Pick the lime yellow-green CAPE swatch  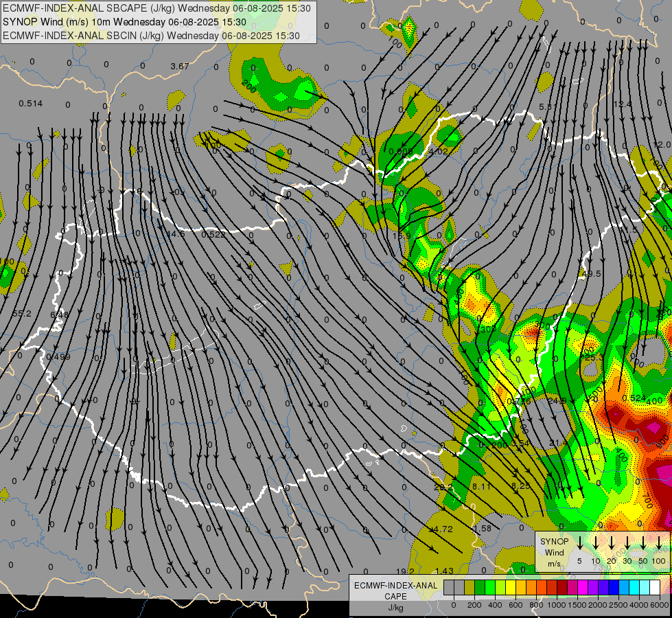coord(500,588)
